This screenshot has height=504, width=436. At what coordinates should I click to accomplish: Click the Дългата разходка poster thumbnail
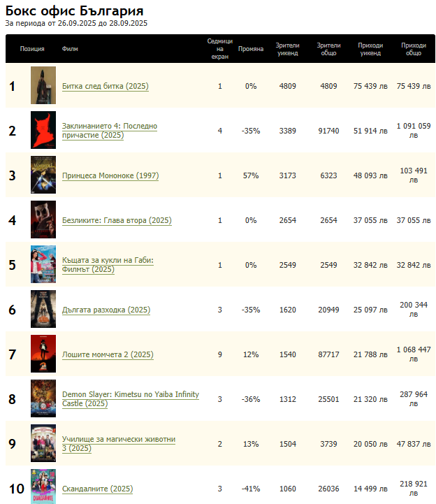click(43, 310)
